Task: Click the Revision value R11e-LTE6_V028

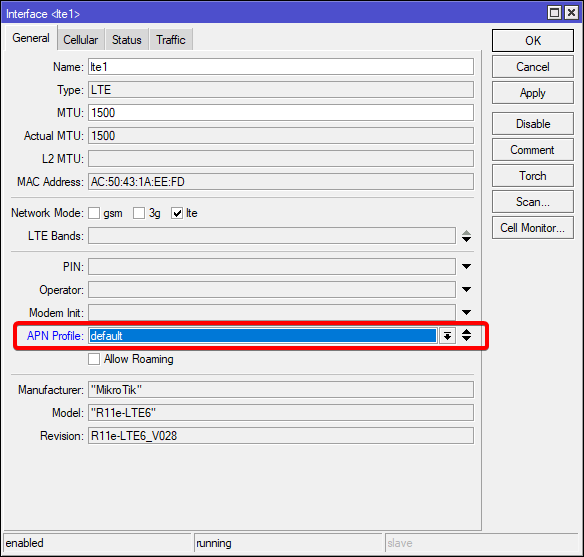Action: [x=281, y=436]
